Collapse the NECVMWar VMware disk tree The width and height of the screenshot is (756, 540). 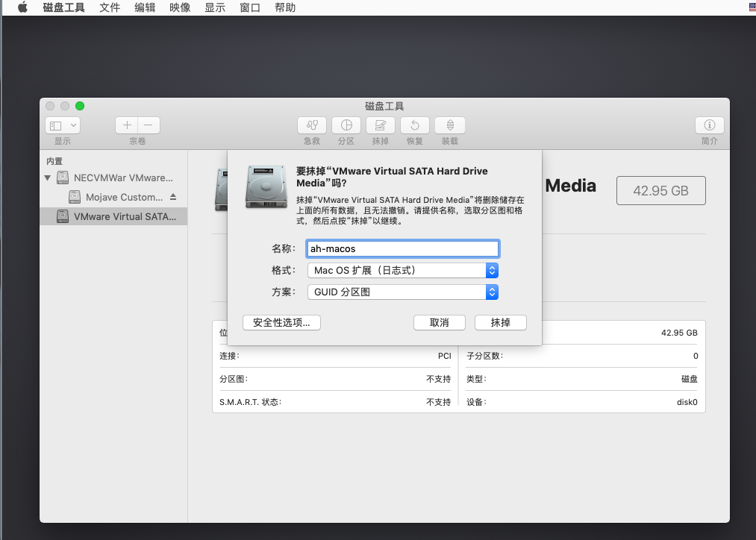coord(48,178)
